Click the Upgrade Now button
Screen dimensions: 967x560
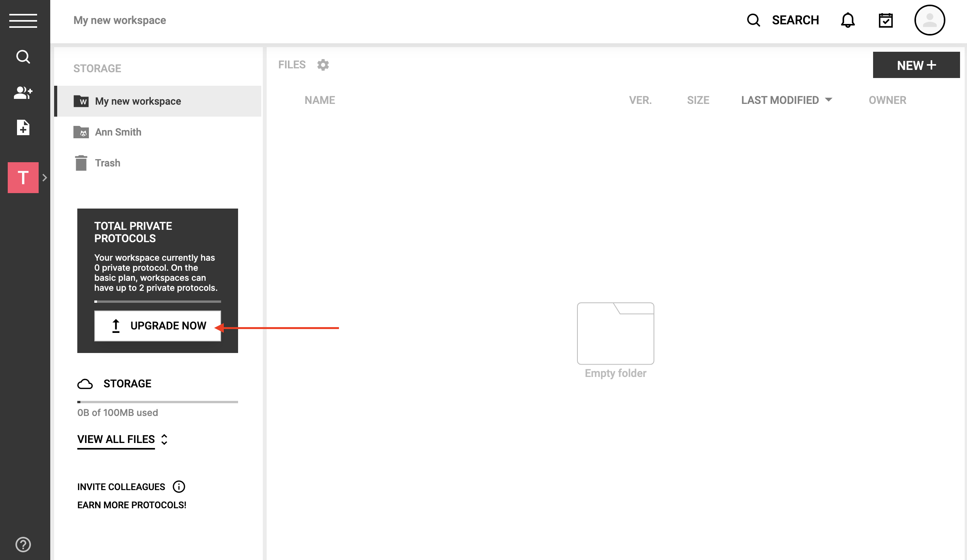click(x=158, y=326)
